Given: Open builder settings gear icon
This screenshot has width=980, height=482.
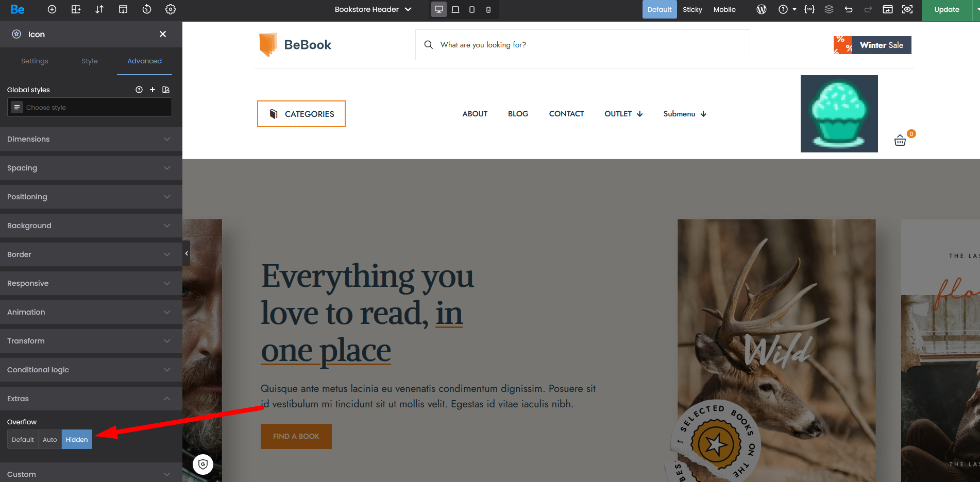Looking at the screenshot, I should (x=171, y=9).
